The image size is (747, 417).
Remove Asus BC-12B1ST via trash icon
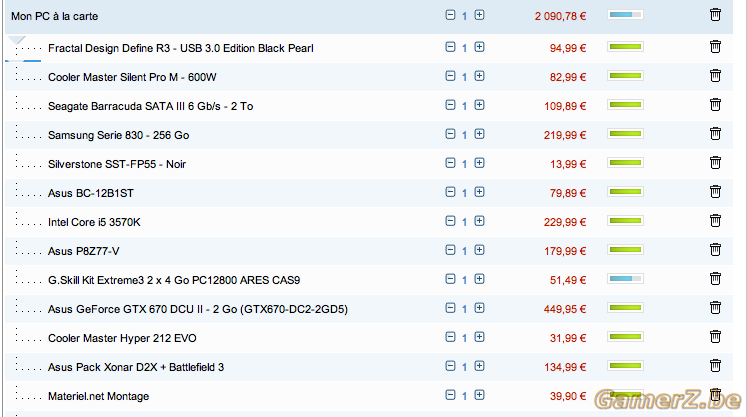715,192
